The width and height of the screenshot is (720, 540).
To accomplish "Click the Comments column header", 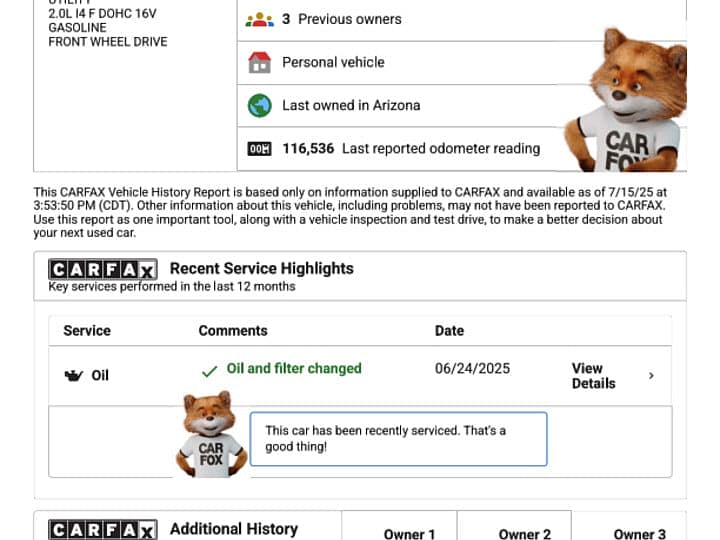I will click(233, 331).
